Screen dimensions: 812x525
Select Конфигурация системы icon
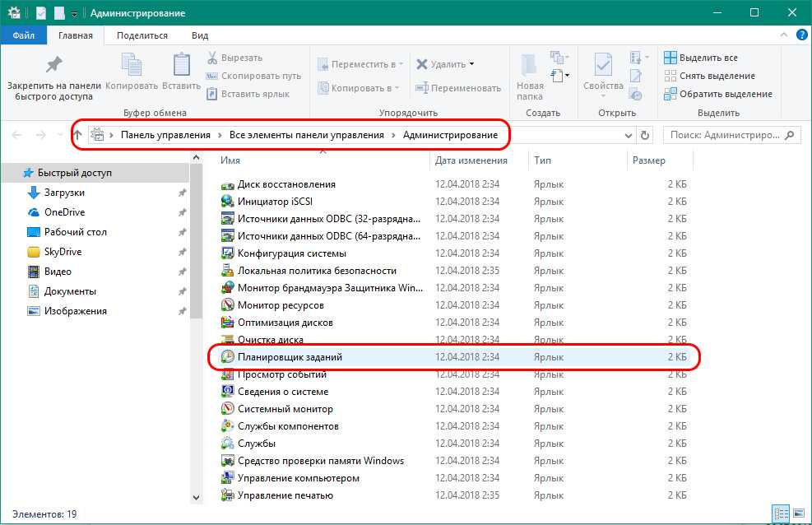(x=228, y=253)
